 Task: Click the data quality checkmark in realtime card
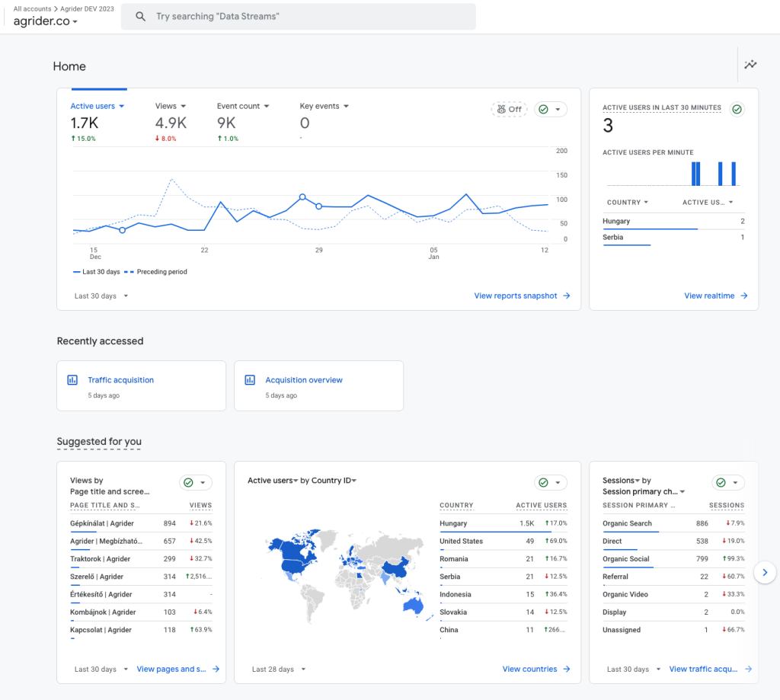tap(737, 109)
